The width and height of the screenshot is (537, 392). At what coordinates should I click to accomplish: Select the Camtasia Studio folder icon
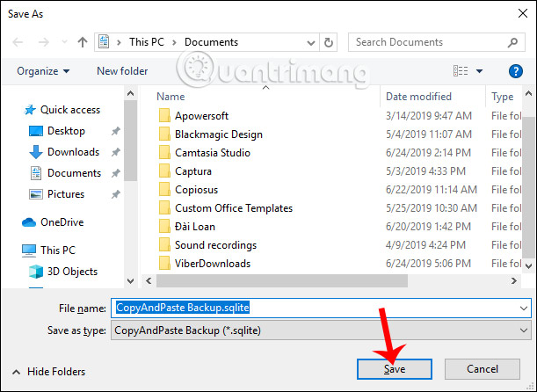click(x=164, y=153)
